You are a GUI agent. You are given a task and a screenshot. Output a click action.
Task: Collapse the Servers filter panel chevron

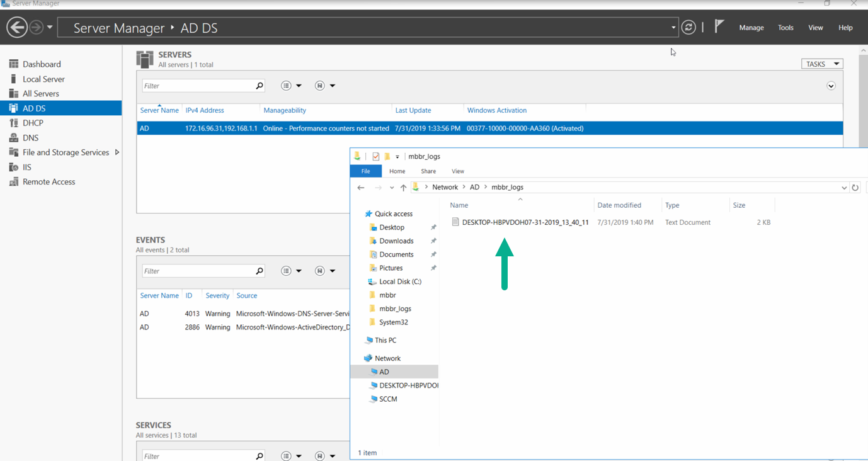click(831, 86)
